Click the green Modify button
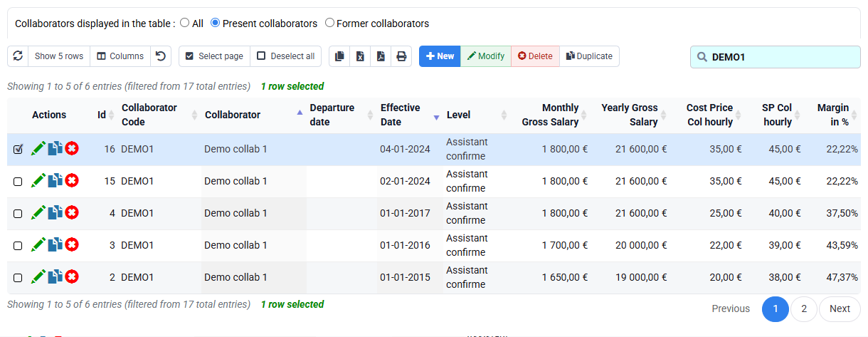This screenshot has width=868, height=337. coord(486,56)
